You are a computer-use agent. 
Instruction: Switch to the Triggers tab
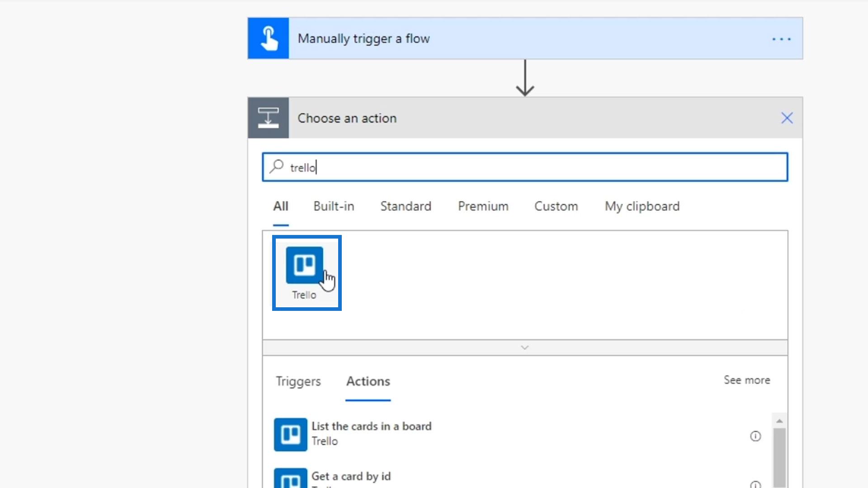(x=298, y=381)
